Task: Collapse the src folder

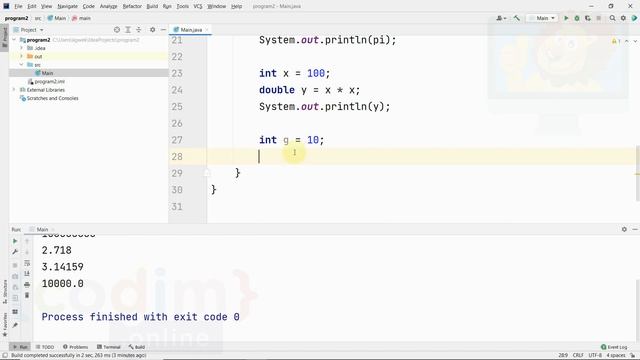Action: pos(22,65)
